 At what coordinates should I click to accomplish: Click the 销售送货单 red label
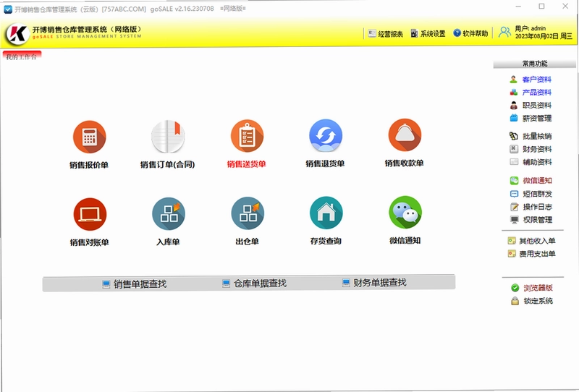click(247, 164)
